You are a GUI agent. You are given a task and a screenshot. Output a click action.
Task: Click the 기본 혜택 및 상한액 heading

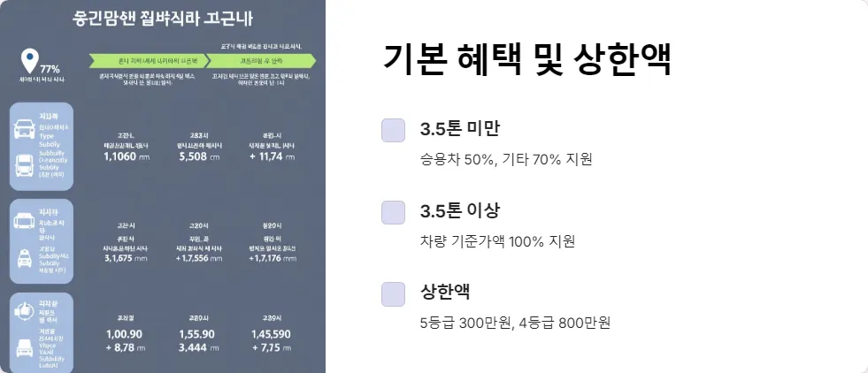527,60
